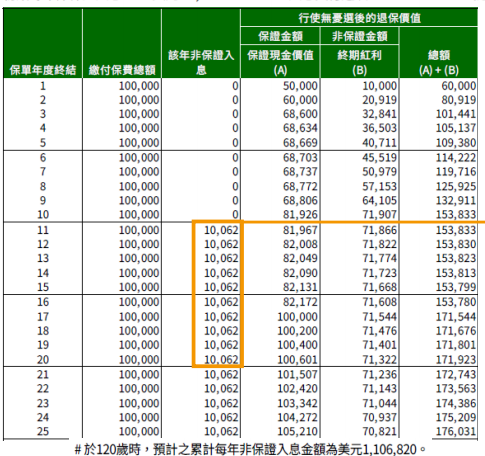Click the footnote about 美元1,106,820
Screen dimensions: 485x456
point(250,449)
